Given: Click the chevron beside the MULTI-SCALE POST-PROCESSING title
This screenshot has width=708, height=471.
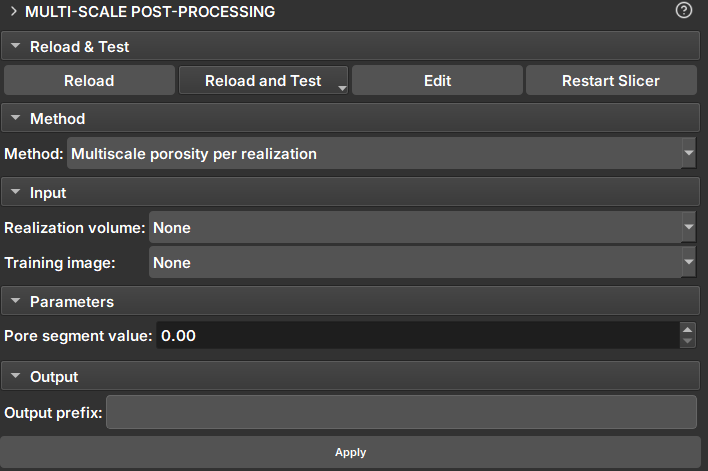Looking at the screenshot, I should coord(13,12).
